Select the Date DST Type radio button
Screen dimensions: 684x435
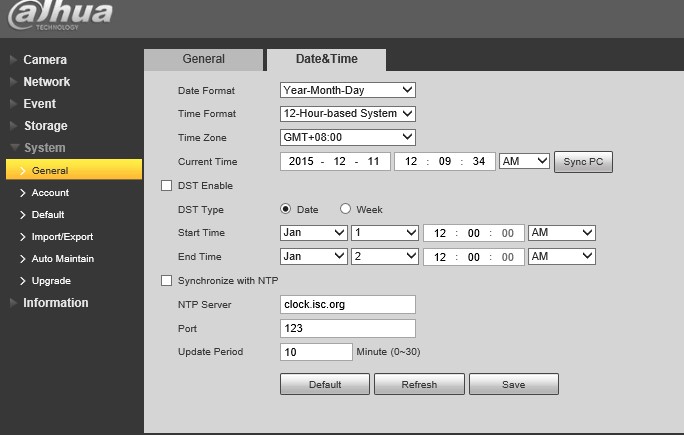285,209
